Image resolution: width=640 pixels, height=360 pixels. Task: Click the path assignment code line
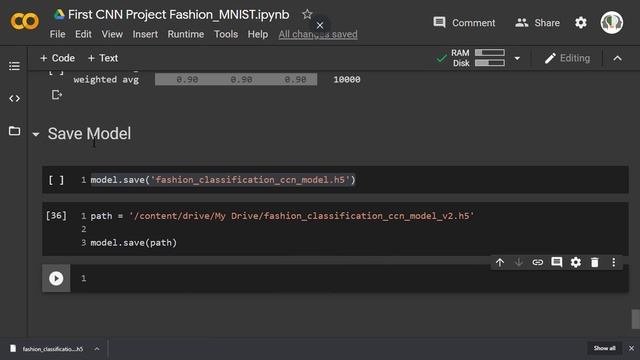[x=282, y=216]
